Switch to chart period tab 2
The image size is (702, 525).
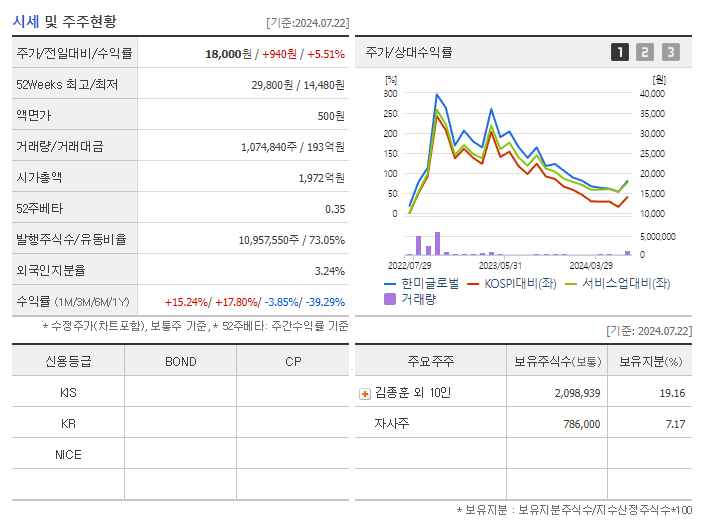[x=645, y=52]
